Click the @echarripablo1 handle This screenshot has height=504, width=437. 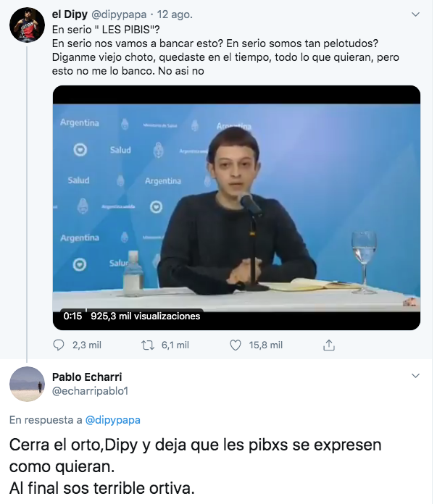[91, 390]
